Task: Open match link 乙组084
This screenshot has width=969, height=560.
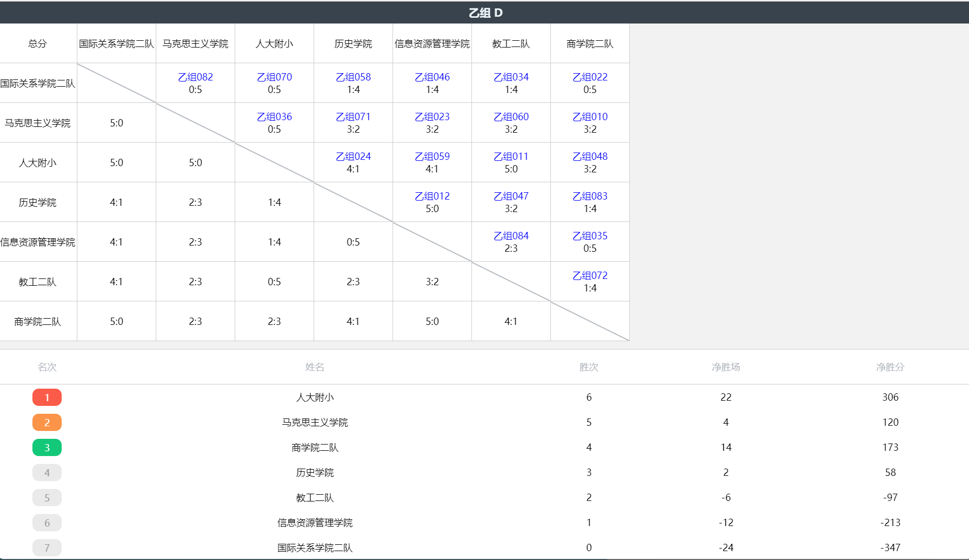Action: (511, 236)
